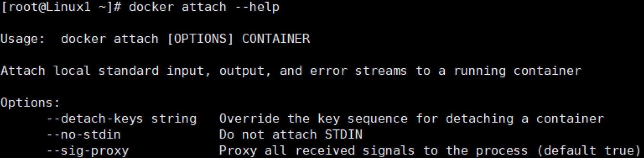This screenshot has height=158, width=644.
Task: Click 'Proxy all received signals' text
Action: pyautogui.click(x=316, y=151)
